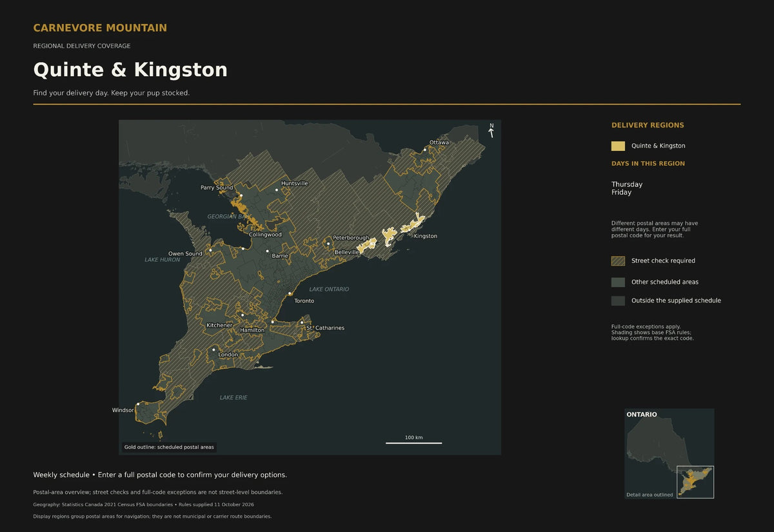Click the Windsor city label
Viewport: 774px width, 532px height.
(x=123, y=410)
